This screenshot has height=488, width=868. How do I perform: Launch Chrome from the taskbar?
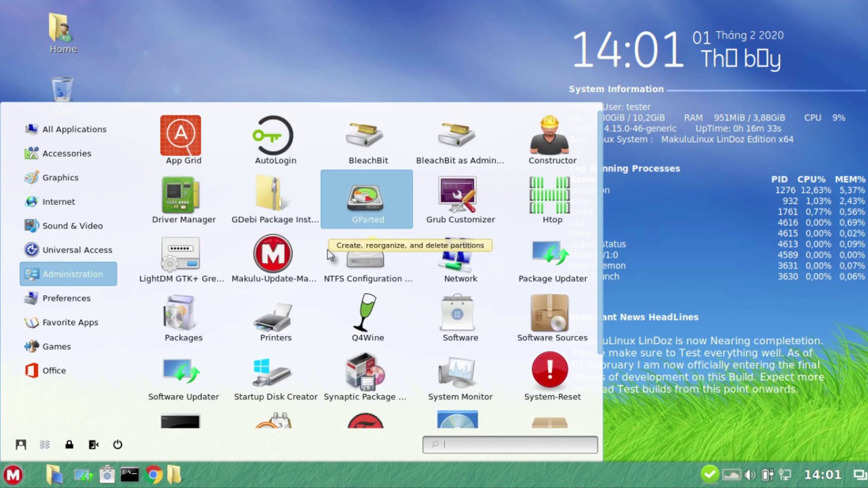(x=154, y=474)
